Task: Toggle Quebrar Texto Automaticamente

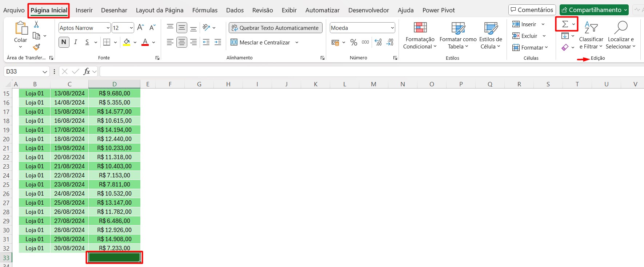Action: [x=275, y=28]
